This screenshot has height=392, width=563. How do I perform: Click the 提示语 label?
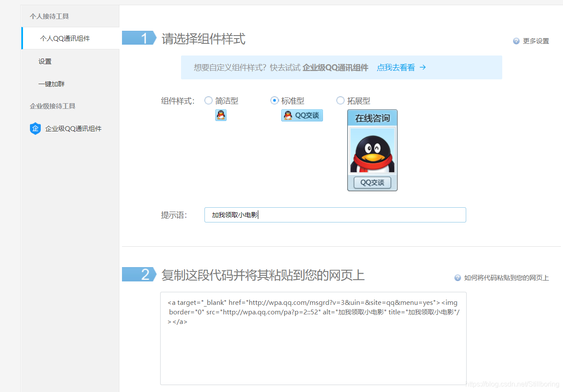(174, 215)
